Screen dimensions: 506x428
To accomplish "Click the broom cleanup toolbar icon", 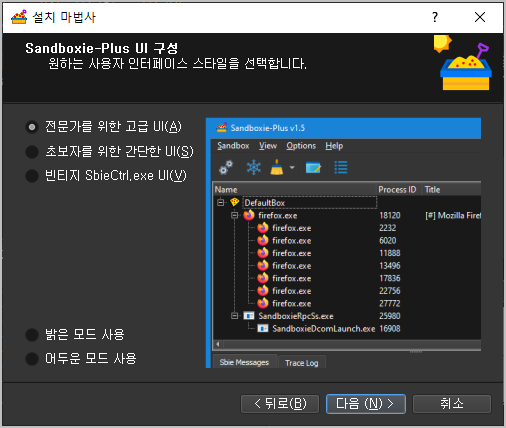I will point(277,167).
